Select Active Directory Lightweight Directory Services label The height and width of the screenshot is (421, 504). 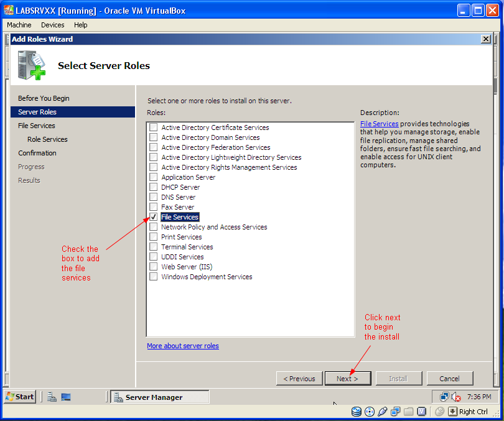coord(231,157)
